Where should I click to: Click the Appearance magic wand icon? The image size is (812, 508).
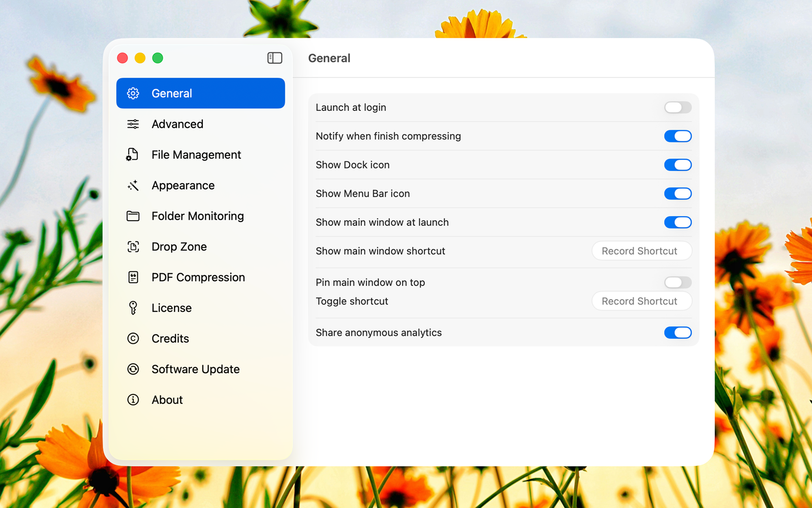[x=133, y=185]
